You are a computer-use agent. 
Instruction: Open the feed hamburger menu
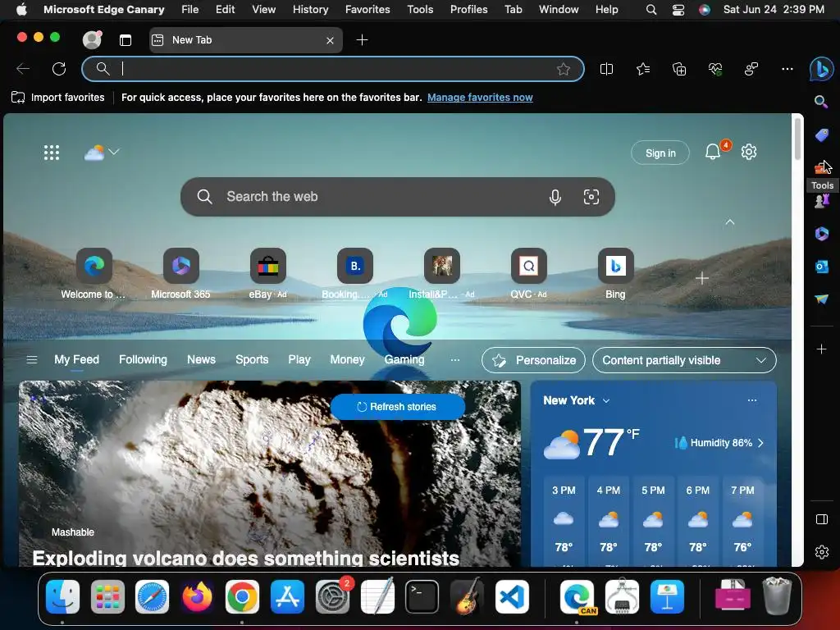click(32, 360)
